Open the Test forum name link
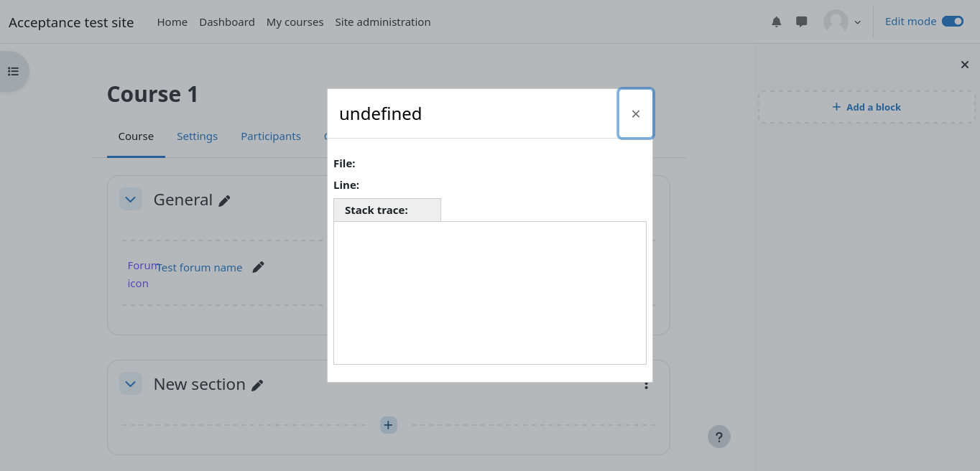Image resolution: width=980 pixels, height=471 pixels. [200, 268]
